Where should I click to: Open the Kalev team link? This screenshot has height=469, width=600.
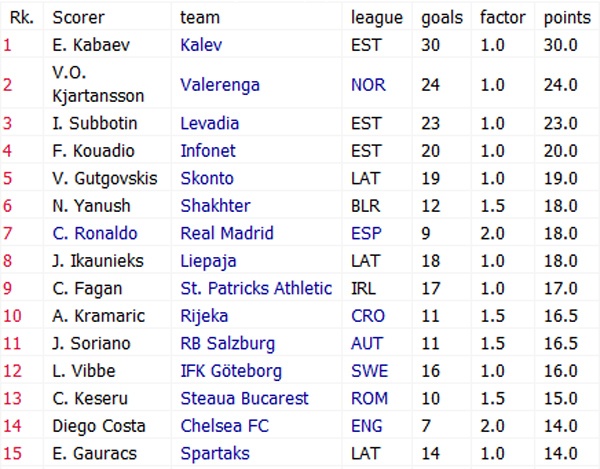200,45
